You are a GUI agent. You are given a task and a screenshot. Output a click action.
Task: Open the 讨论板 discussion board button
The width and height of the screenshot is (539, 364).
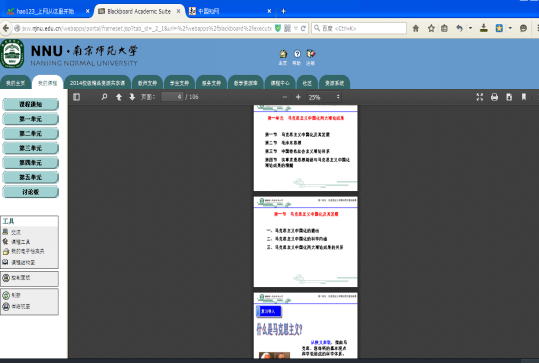[x=31, y=192]
